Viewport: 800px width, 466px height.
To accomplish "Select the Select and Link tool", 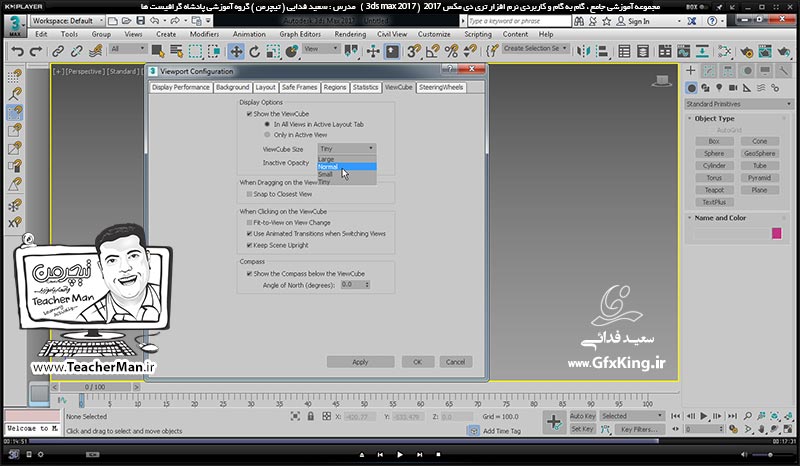I will coord(58,51).
